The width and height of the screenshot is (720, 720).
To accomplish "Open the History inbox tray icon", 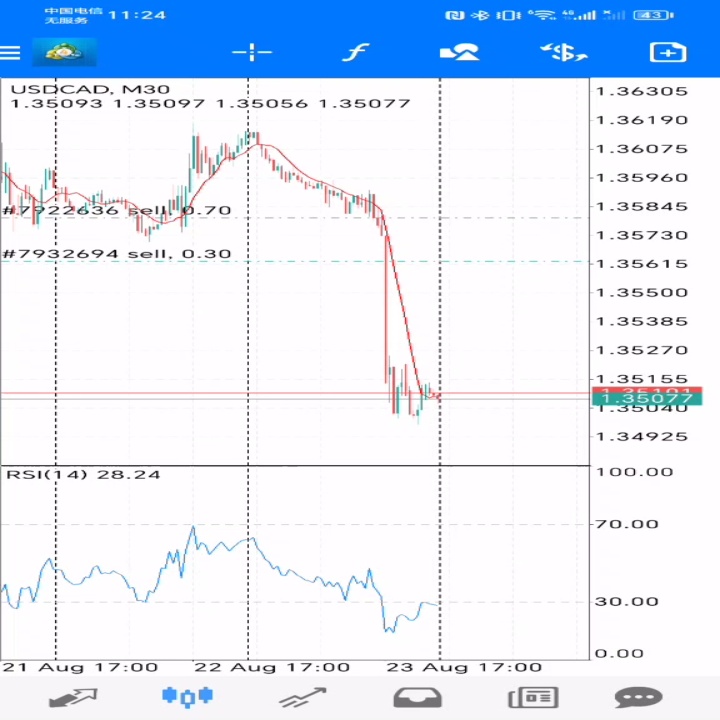I will click(x=417, y=697).
